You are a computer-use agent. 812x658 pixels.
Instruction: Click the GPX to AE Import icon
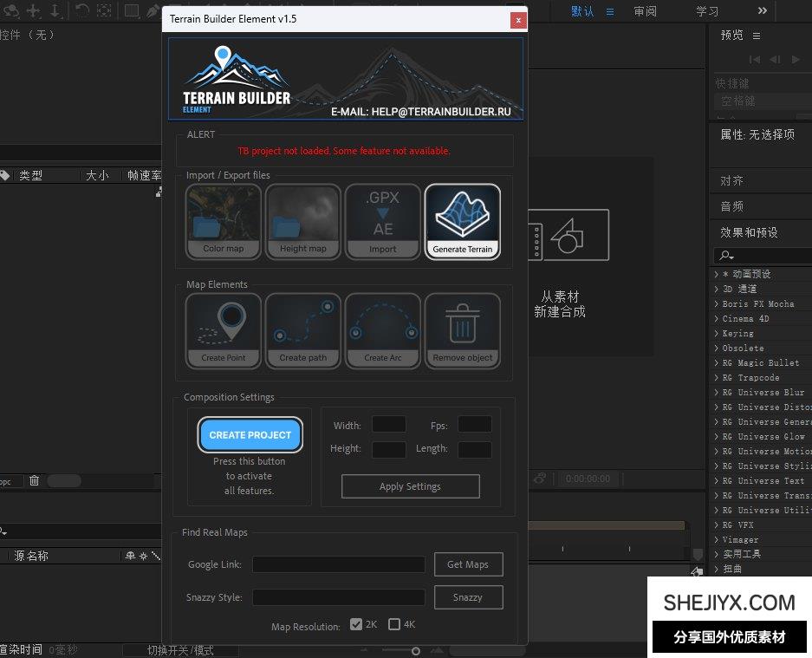click(383, 221)
